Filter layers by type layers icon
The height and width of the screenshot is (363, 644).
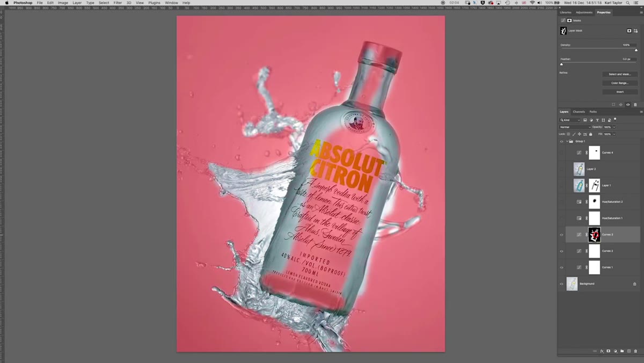tap(597, 120)
